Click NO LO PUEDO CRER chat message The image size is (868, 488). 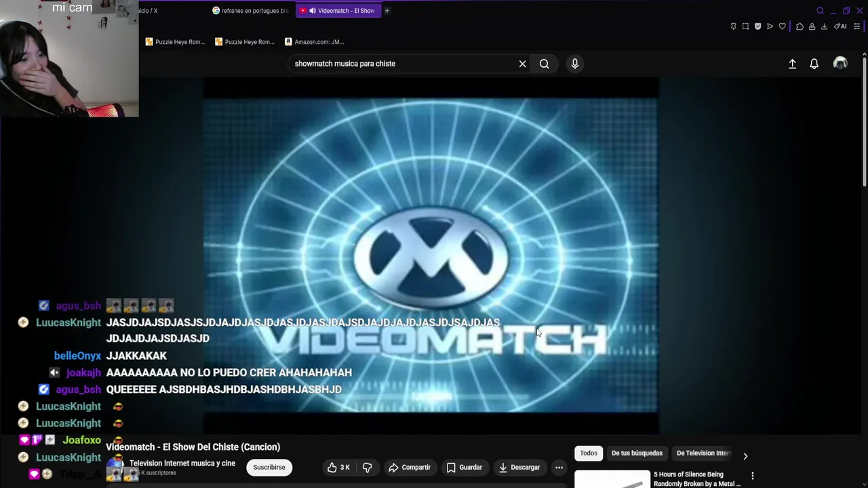229,373
